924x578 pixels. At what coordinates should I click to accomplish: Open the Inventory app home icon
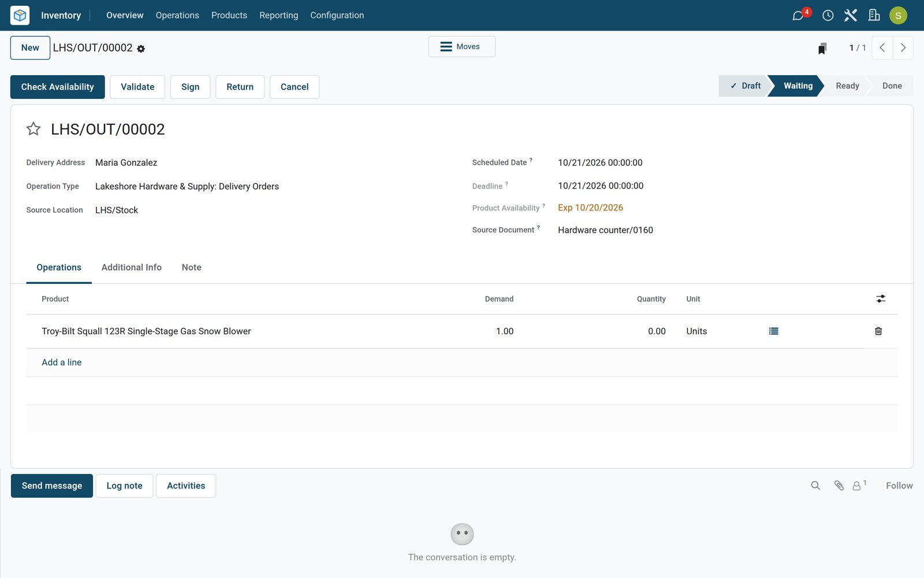pos(20,15)
